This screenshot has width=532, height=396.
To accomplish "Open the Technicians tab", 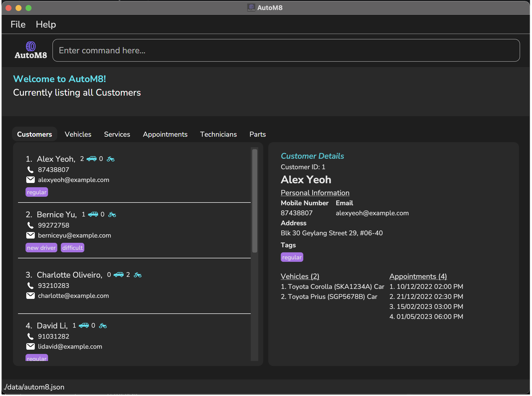I will (x=218, y=134).
